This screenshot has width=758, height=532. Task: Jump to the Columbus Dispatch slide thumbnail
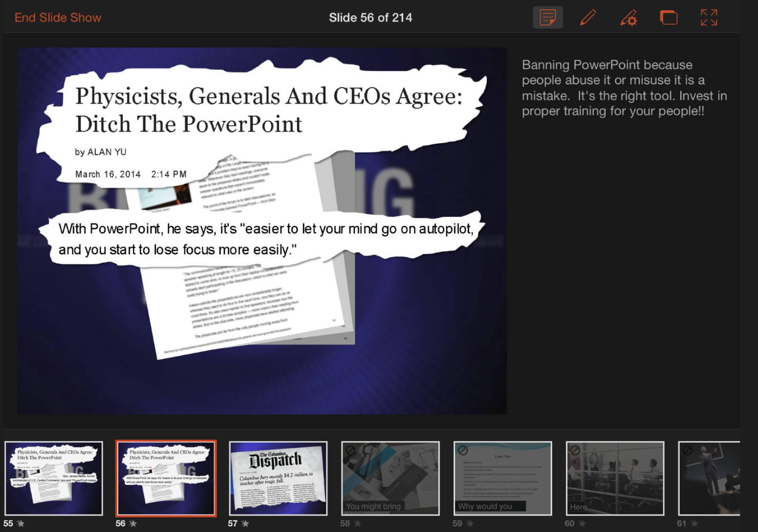coord(278,478)
